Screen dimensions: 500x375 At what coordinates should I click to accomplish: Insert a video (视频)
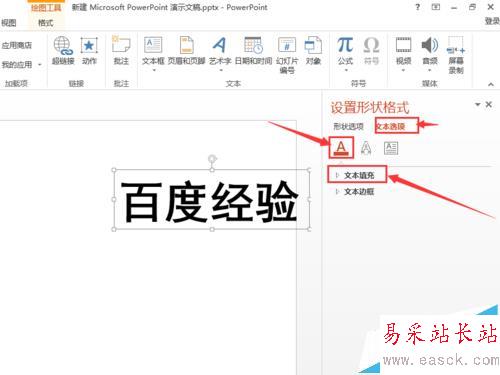[x=403, y=50]
